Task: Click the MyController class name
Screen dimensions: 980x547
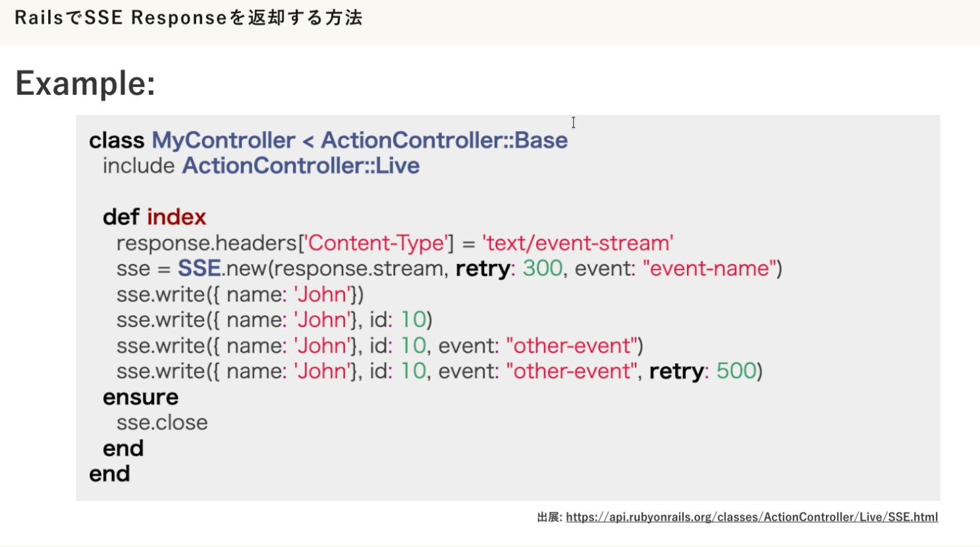Action: coord(223,140)
